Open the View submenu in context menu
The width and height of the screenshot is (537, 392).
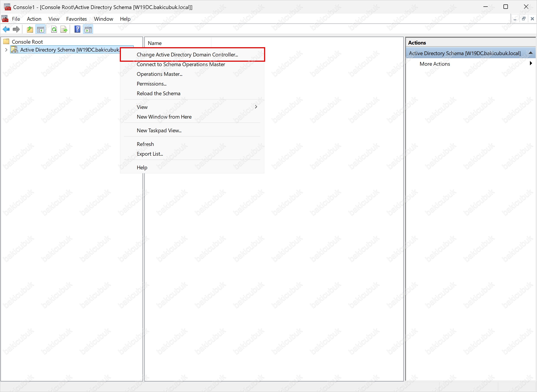(x=192, y=107)
